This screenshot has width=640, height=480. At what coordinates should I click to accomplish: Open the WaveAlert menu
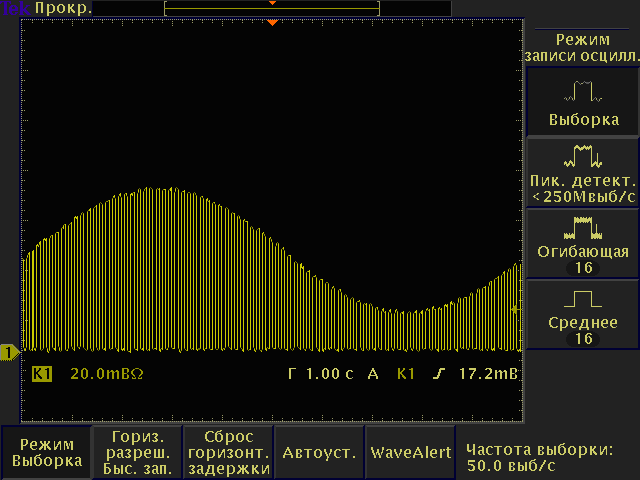coord(410,452)
